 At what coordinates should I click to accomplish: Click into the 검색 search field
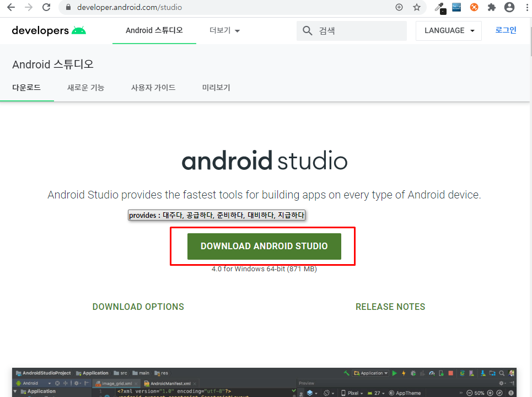(352, 31)
